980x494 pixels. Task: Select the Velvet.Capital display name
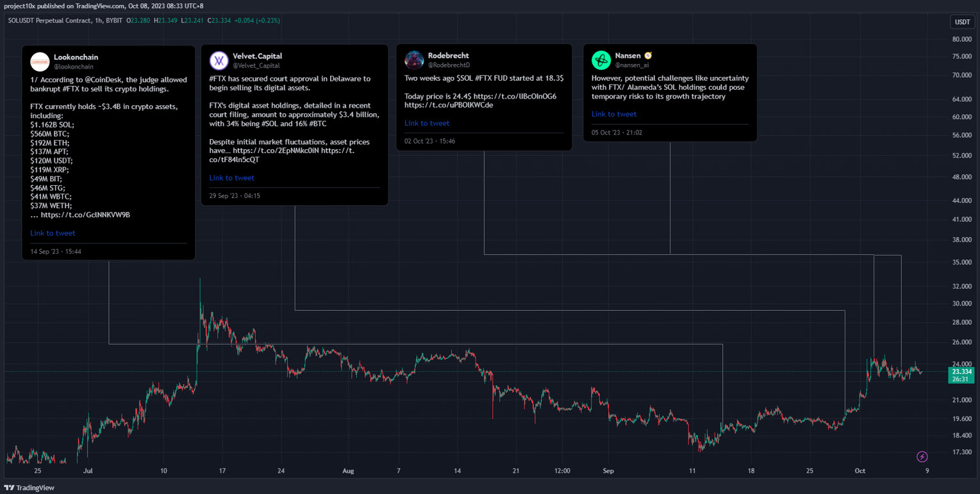pyautogui.click(x=257, y=56)
